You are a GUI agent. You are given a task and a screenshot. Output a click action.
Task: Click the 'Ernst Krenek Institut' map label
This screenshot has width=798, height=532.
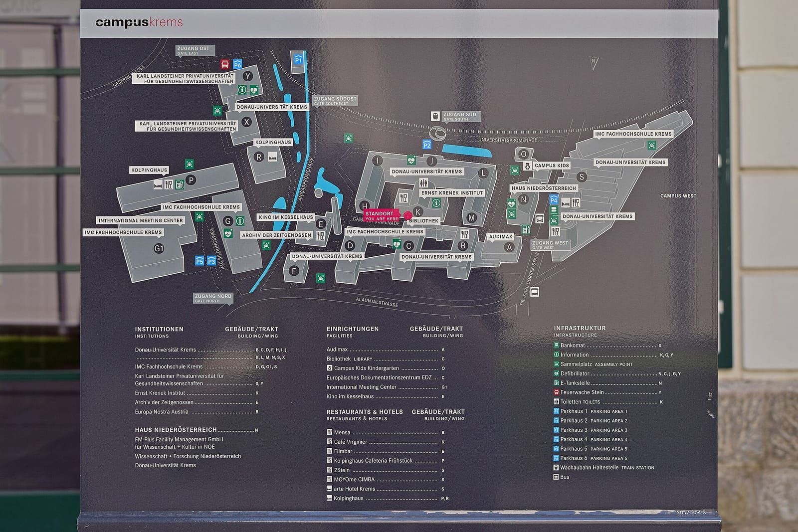point(452,193)
